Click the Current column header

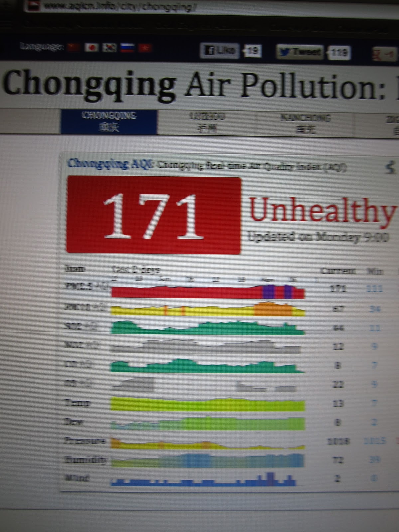(338, 271)
